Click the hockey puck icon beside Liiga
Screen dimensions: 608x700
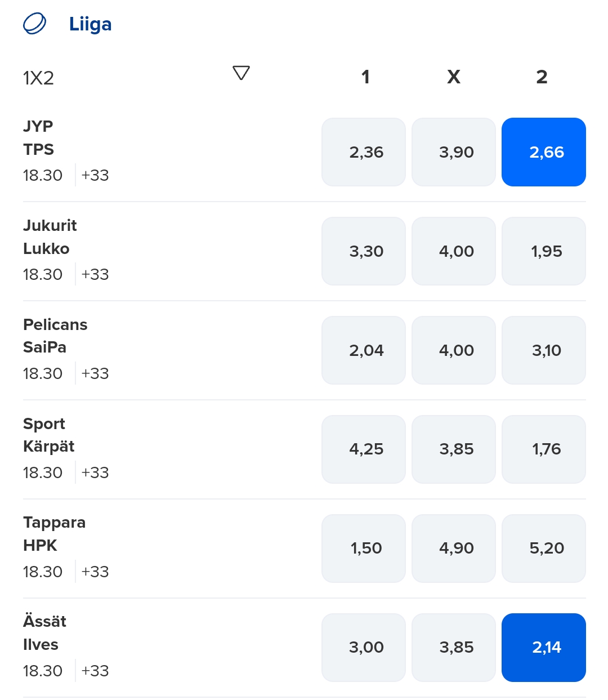coord(34,24)
